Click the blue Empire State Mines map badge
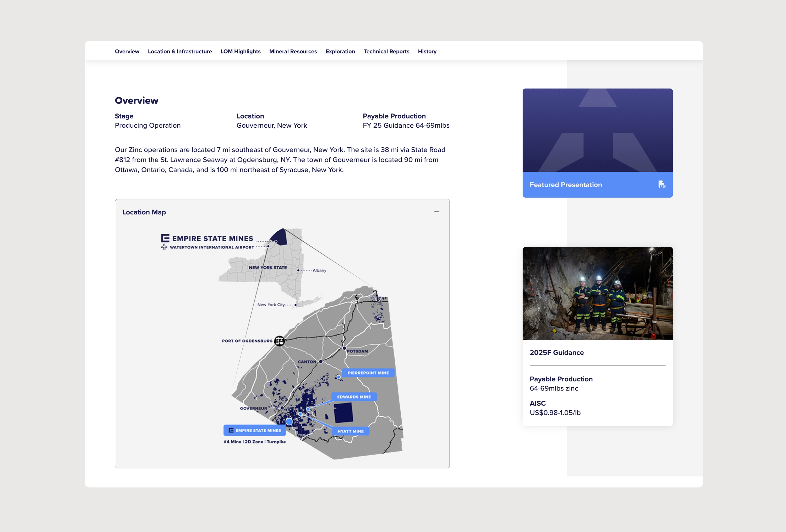The image size is (786, 532). pyautogui.click(x=255, y=430)
